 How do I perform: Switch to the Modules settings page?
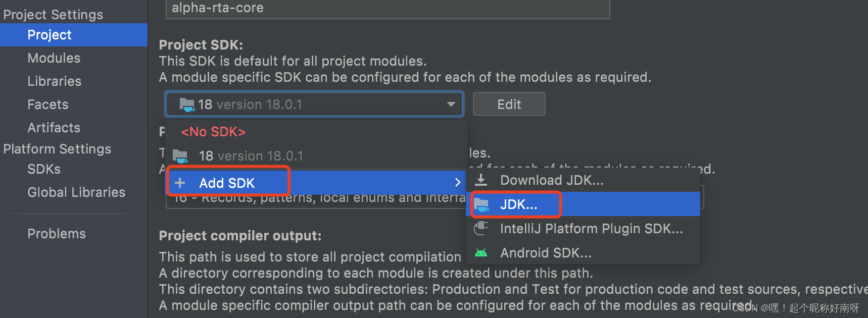click(54, 58)
